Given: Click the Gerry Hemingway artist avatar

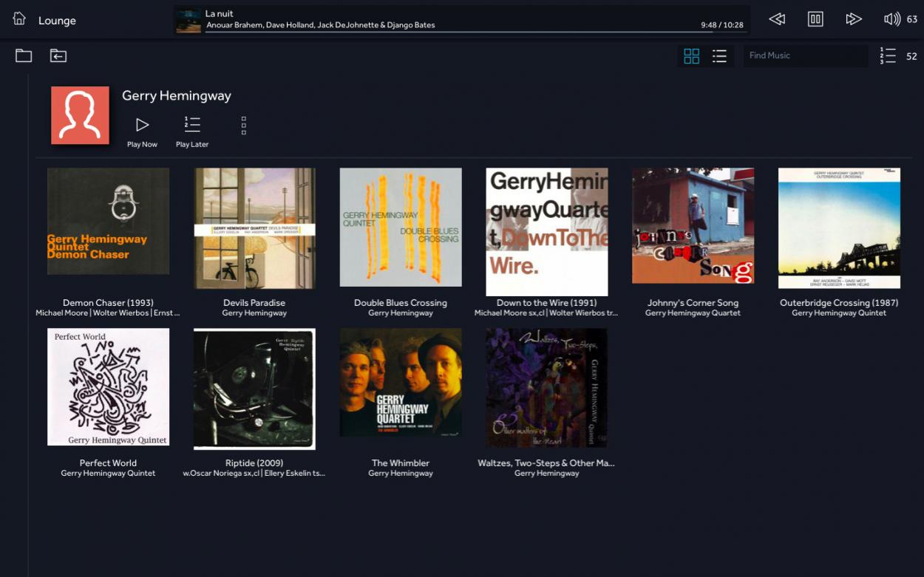Looking at the screenshot, I should (x=80, y=115).
